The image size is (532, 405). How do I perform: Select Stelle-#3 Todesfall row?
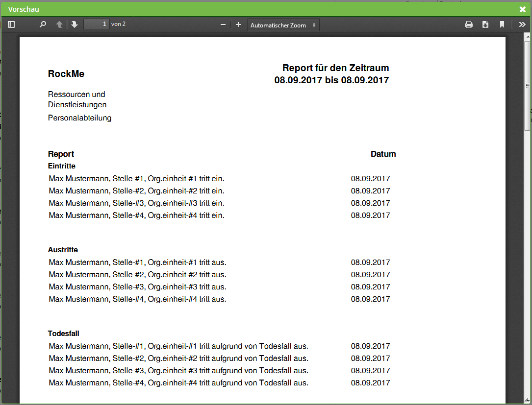coord(219,370)
